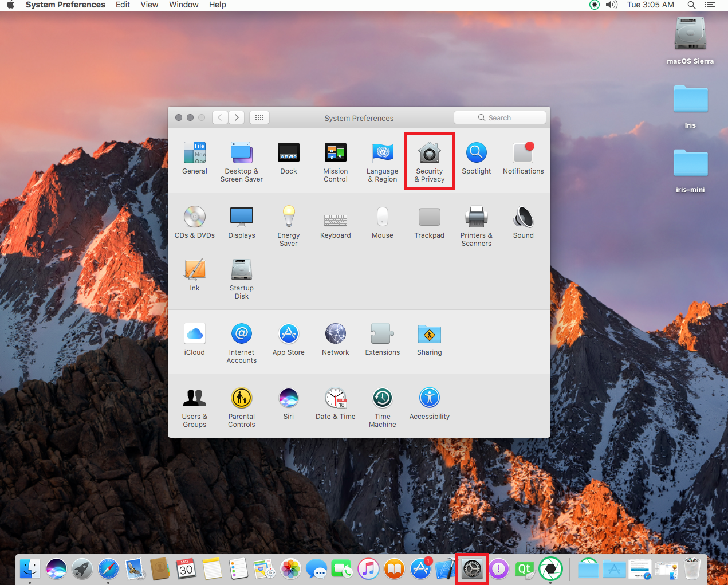Open Finder from the Dock
The width and height of the screenshot is (728, 585).
coord(30,569)
